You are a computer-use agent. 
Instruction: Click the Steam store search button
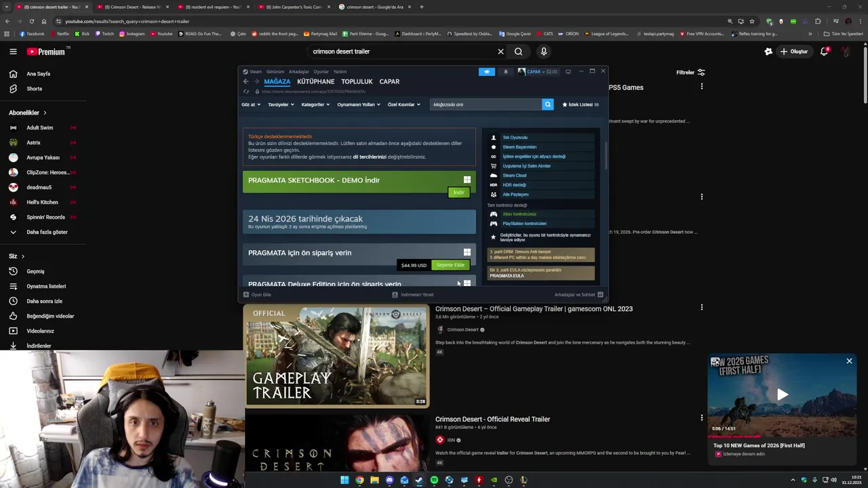click(x=547, y=104)
